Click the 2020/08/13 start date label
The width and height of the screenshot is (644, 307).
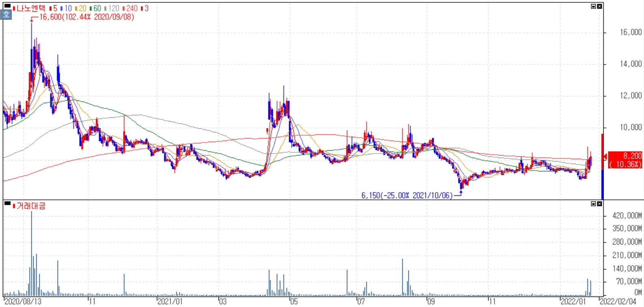[23, 301]
